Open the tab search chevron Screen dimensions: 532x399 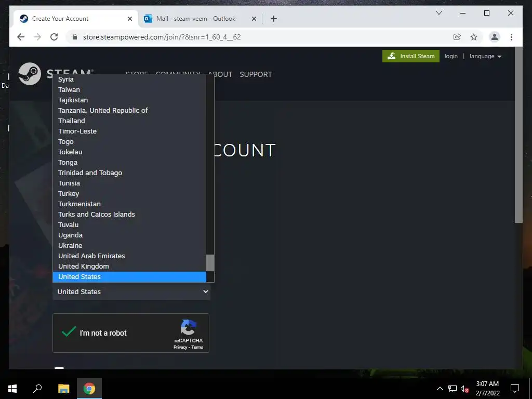(438, 13)
